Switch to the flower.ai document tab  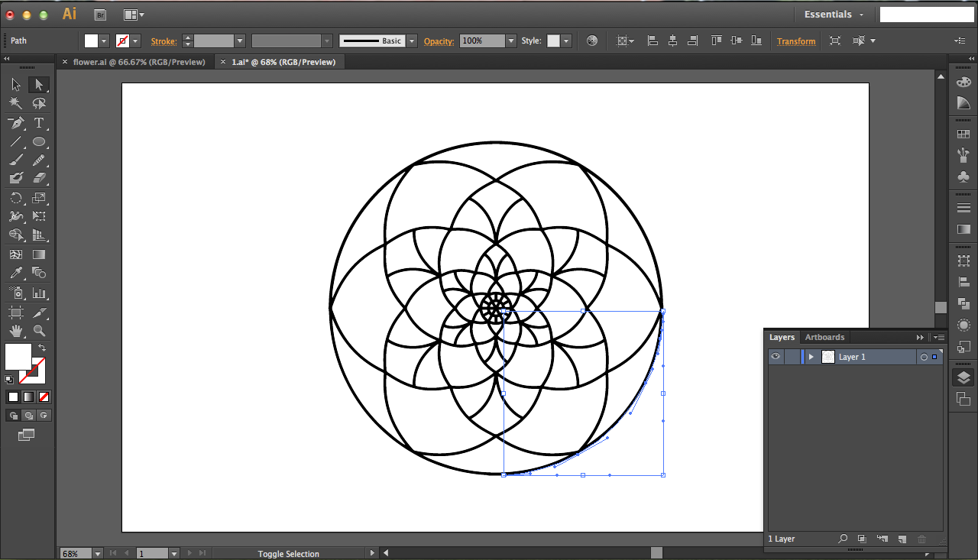pos(139,62)
